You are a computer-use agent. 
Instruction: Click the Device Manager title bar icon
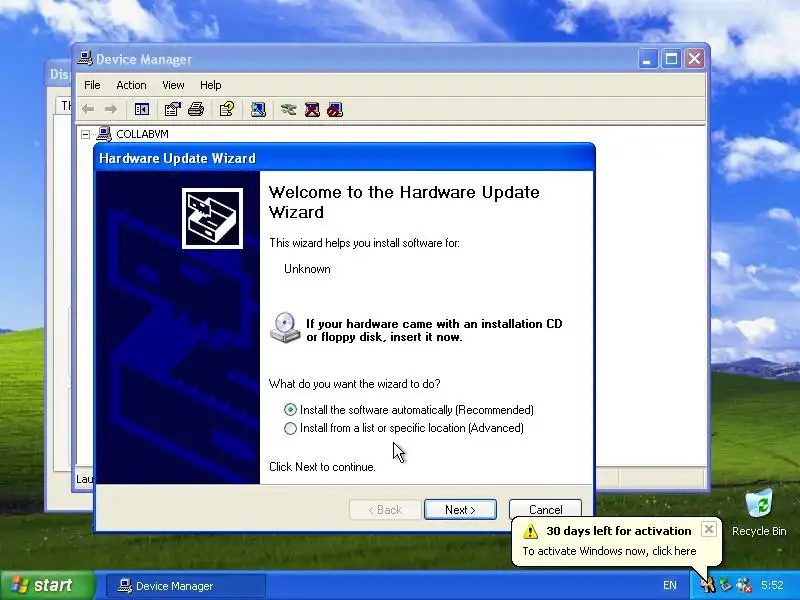pos(85,59)
